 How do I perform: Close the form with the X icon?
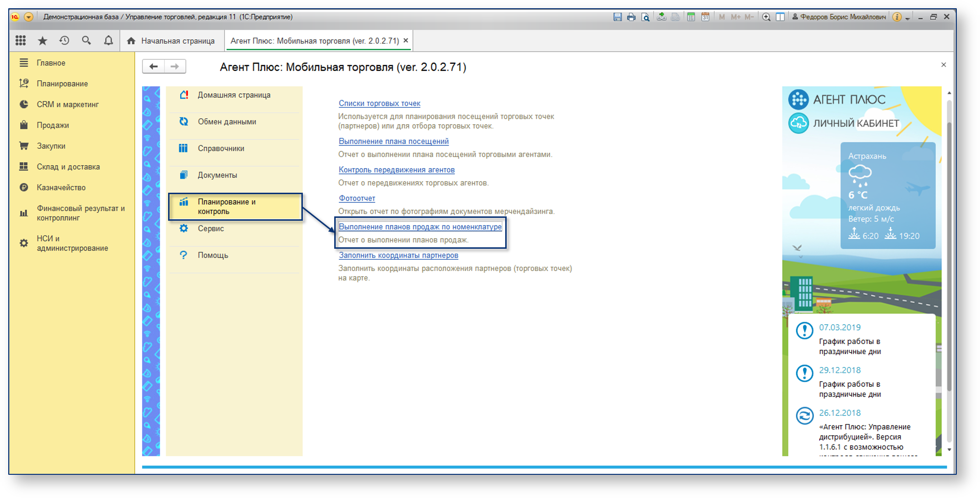(943, 65)
